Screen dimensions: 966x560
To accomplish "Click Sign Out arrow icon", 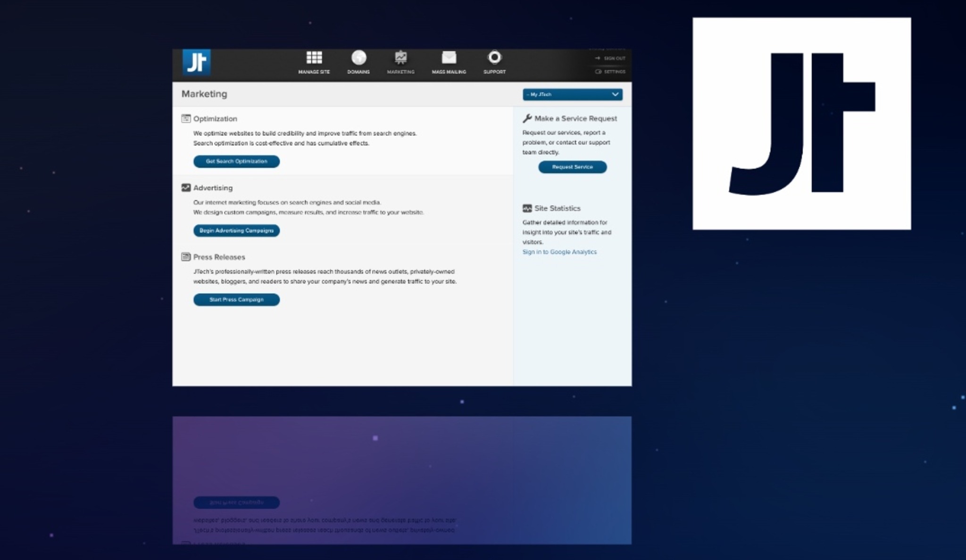I will [x=598, y=58].
